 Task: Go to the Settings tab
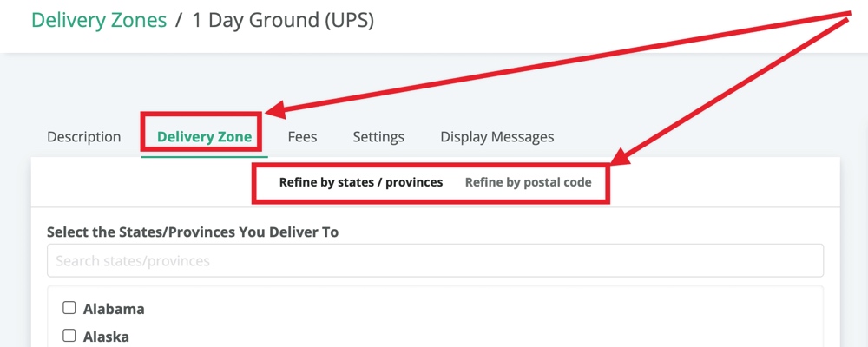tap(378, 137)
